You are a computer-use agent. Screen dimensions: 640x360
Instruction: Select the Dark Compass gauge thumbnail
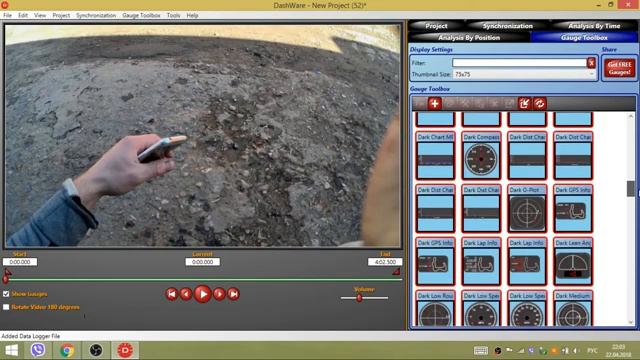[x=481, y=156]
